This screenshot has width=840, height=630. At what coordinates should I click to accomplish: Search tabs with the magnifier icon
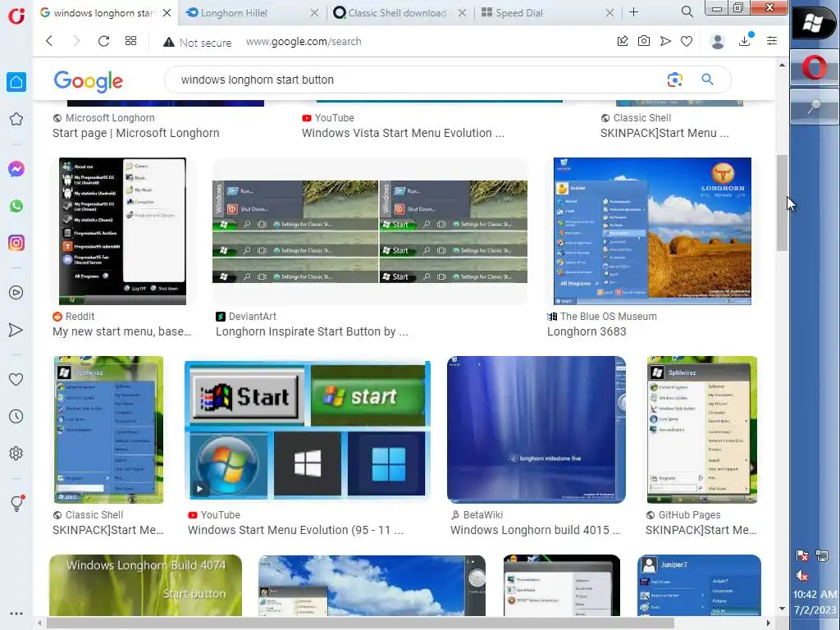(687, 11)
